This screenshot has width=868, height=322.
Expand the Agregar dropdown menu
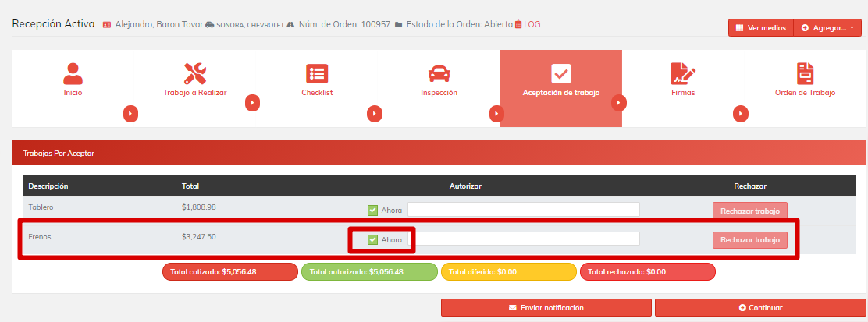pyautogui.click(x=827, y=28)
